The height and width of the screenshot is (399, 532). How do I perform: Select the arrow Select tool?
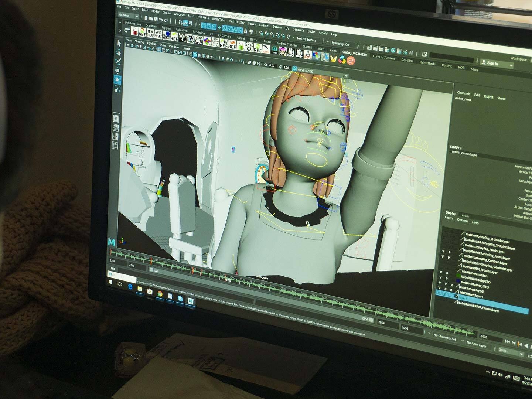point(119,43)
